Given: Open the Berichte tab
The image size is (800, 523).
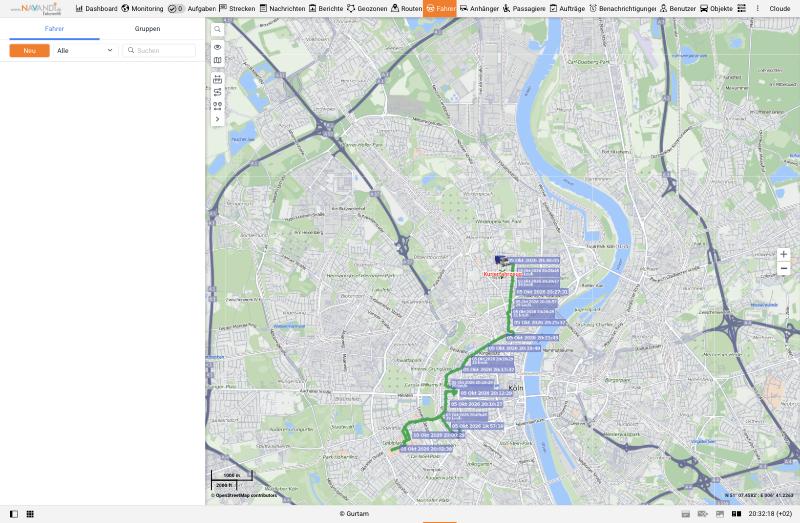Looking at the screenshot, I should pos(326,9).
